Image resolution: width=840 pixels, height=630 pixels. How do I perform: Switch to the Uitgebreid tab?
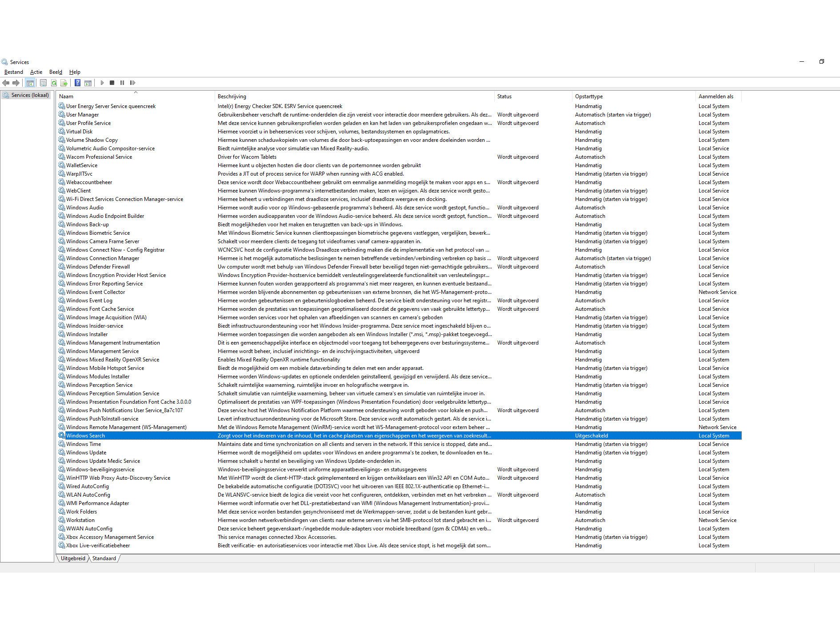pos(73,558)
